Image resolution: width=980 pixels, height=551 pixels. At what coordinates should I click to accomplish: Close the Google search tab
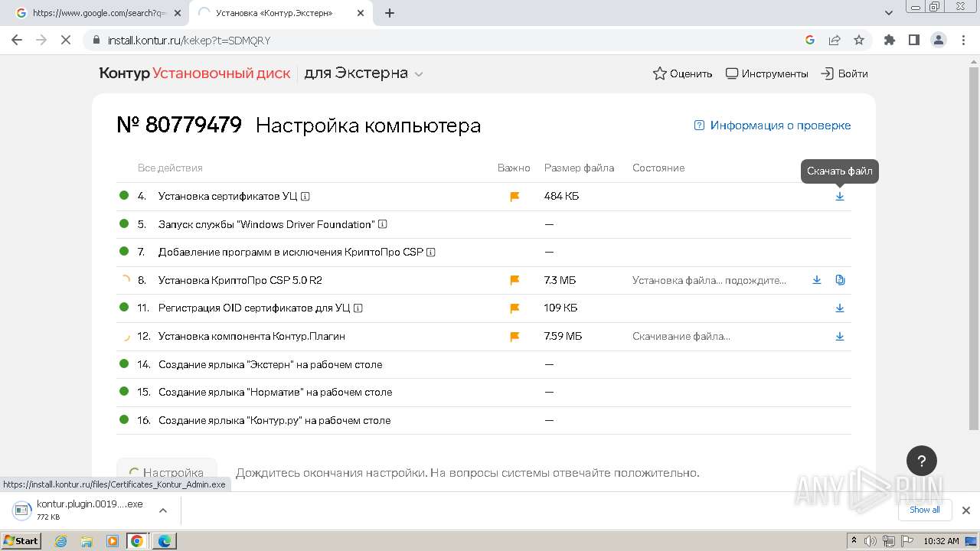tap(178, 13)
